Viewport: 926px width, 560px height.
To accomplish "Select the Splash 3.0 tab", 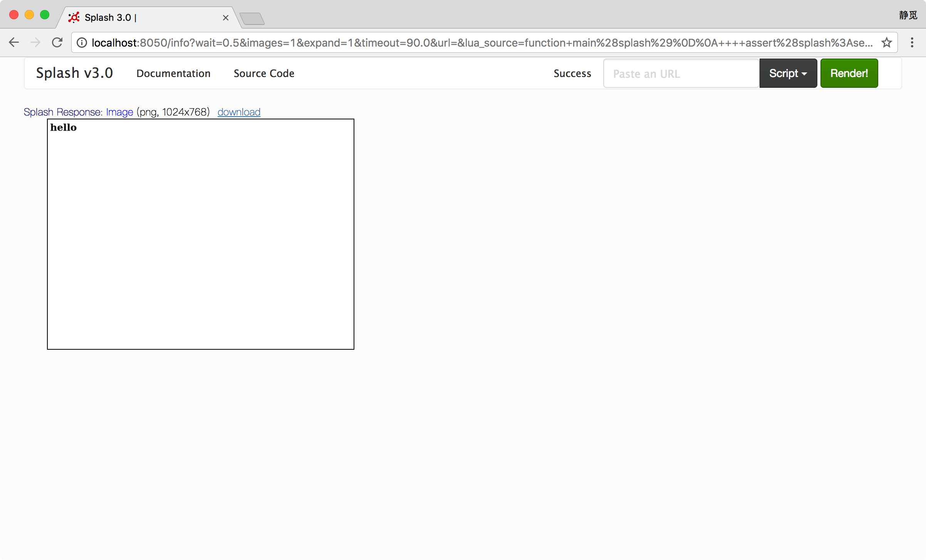I will (146, 18).
